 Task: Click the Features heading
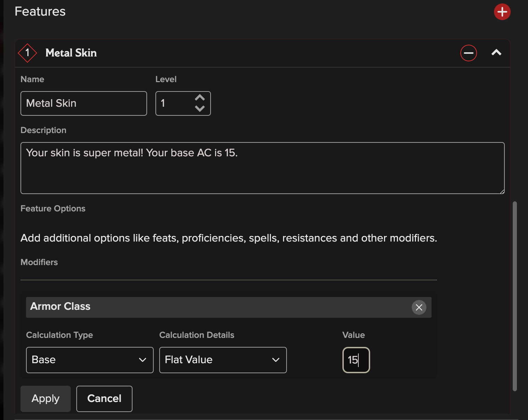tap(40, 11)
